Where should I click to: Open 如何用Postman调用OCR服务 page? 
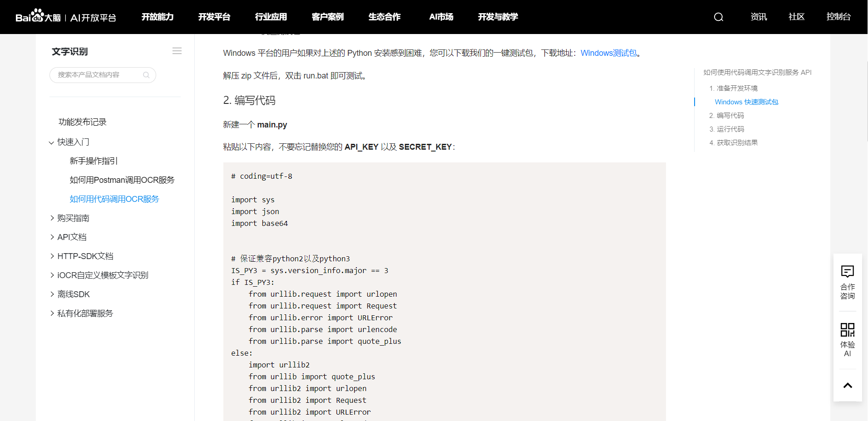point(122,180)
